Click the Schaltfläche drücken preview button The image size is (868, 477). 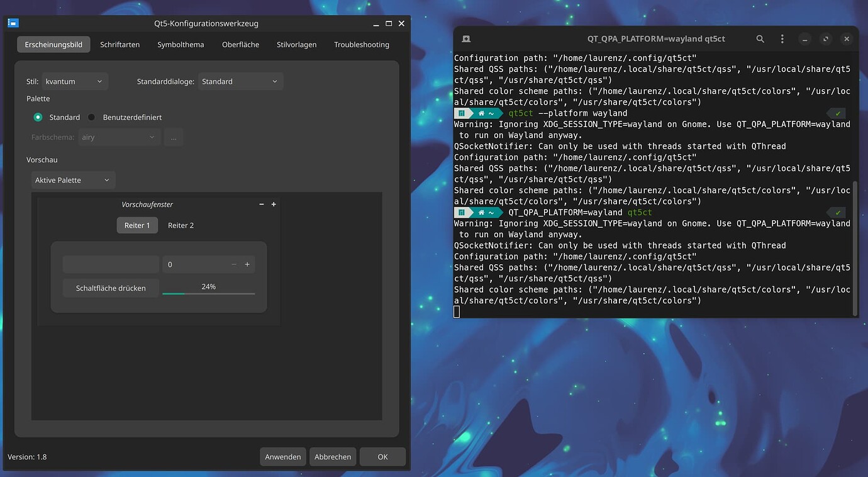[x=111, y=288]
